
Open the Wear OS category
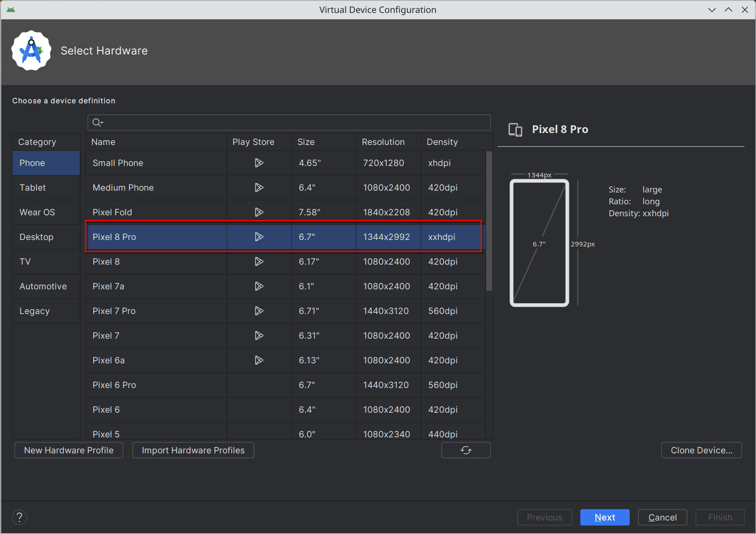[x=46, y=212]
